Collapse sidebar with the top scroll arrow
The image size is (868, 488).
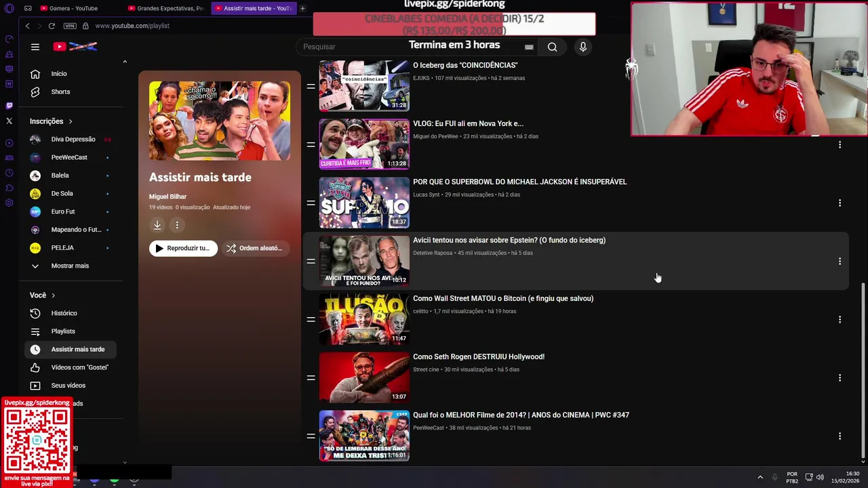click(125, 62)
